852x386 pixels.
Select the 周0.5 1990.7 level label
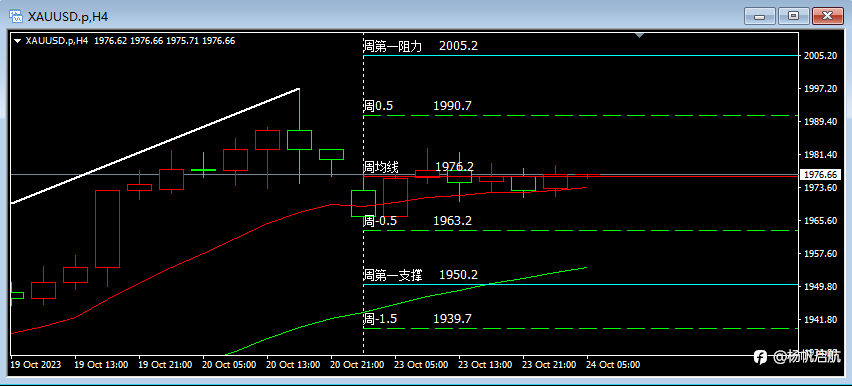[417, 106]
